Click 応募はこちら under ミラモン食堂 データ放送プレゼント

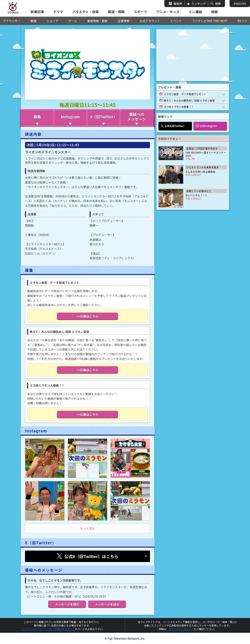(x=87, y=316)
